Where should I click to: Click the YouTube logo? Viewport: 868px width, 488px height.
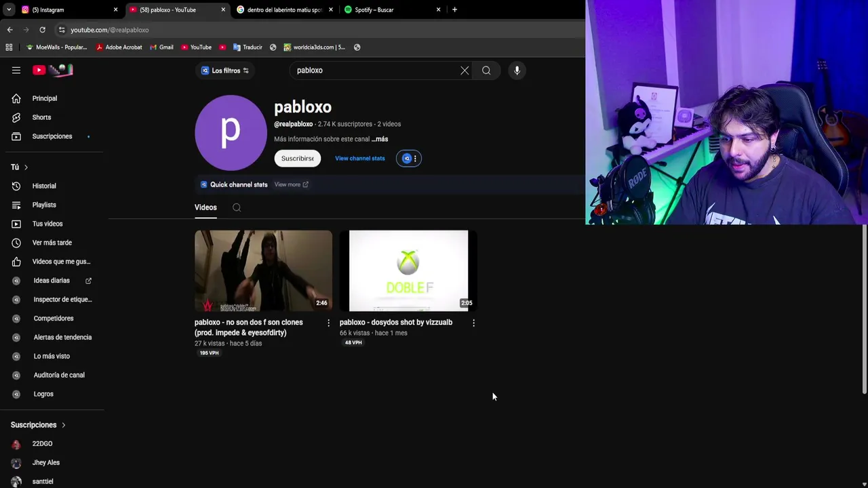click(53, 70)
